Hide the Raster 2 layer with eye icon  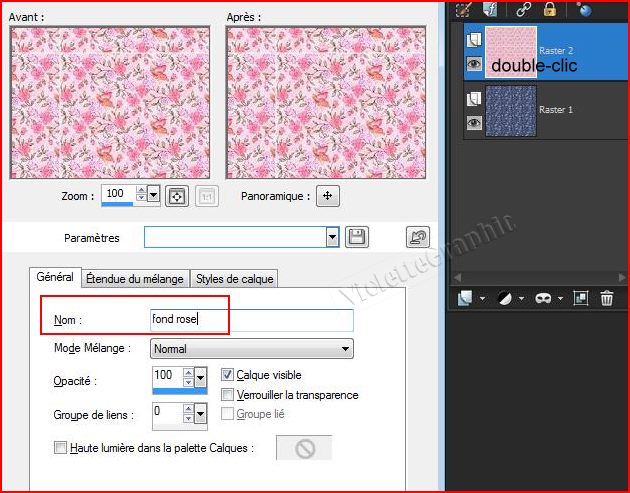pos(474,62)
